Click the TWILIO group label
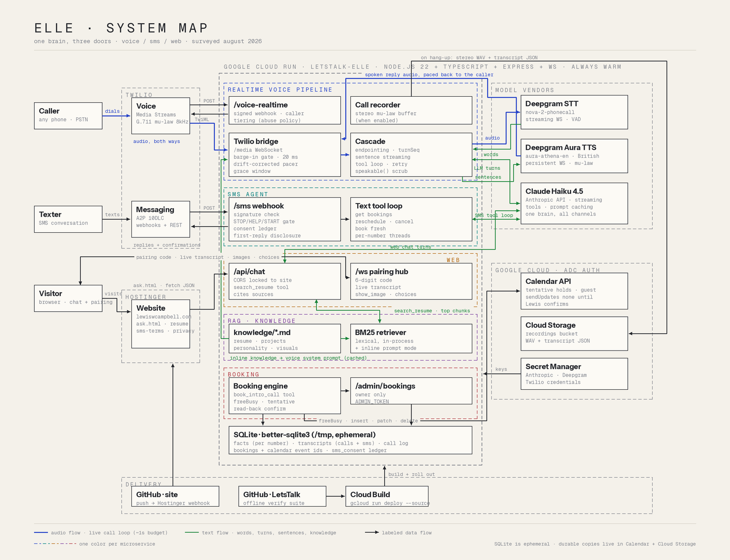 139,95
